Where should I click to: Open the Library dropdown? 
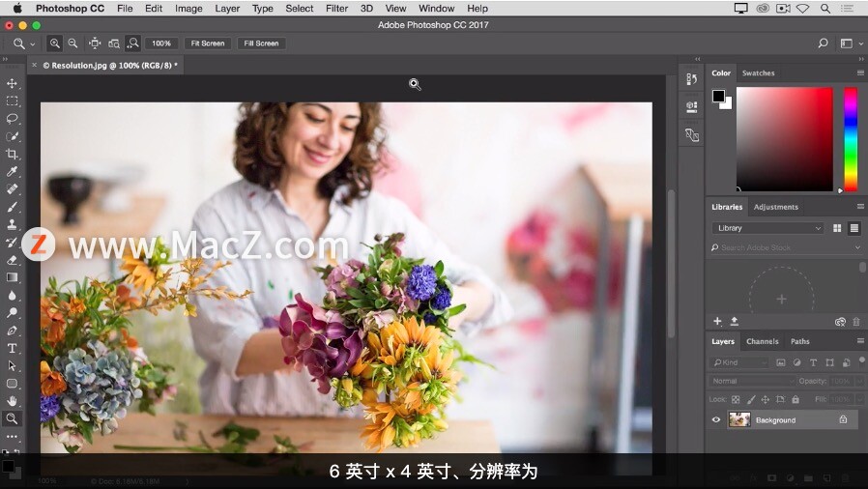[768, 228]
